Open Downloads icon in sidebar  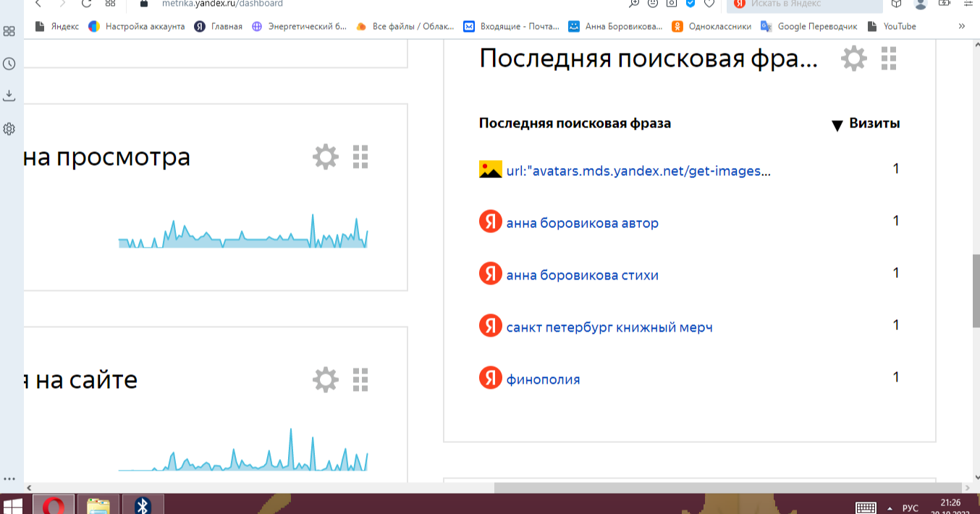9,96
